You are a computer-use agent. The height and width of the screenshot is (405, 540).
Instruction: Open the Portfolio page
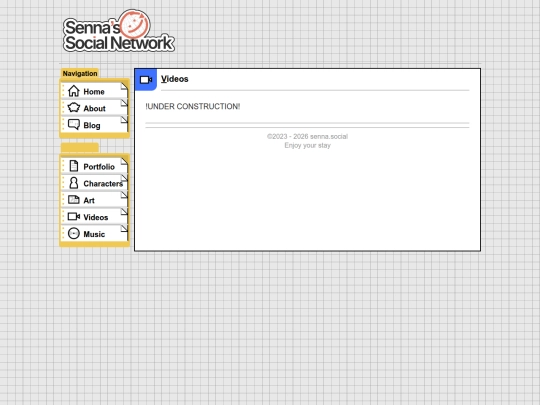click(x=94, y=166)
